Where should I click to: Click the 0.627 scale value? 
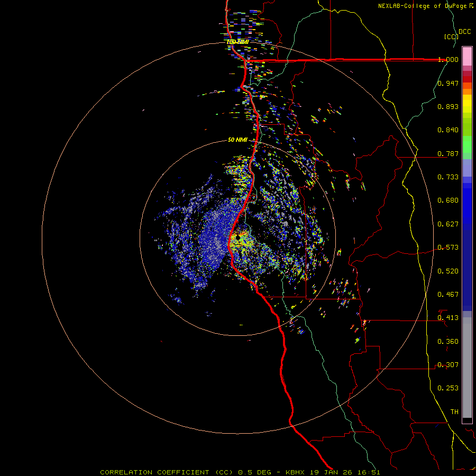tap(448, 224)
